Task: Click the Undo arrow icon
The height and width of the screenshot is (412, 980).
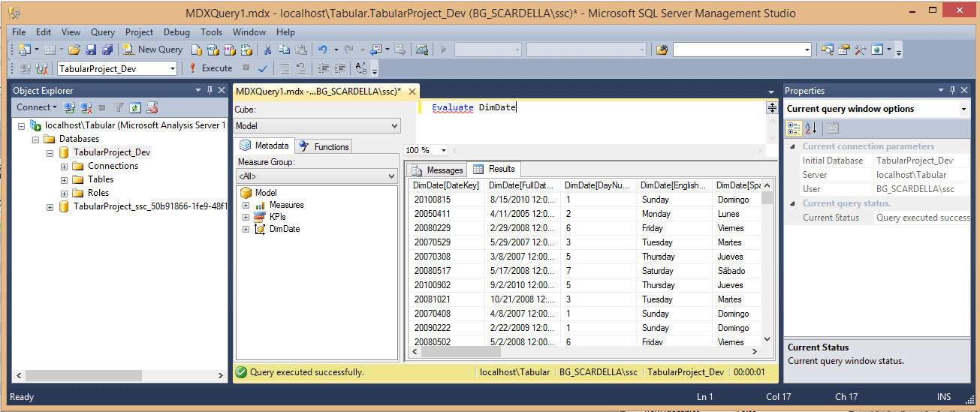Action: click(x=322, y=50)
